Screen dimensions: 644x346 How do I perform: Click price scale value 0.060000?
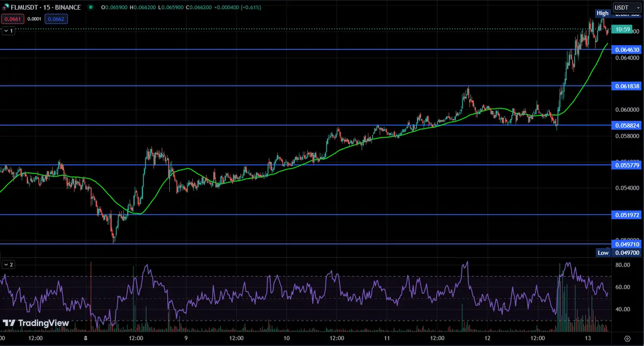pos(627,110)
